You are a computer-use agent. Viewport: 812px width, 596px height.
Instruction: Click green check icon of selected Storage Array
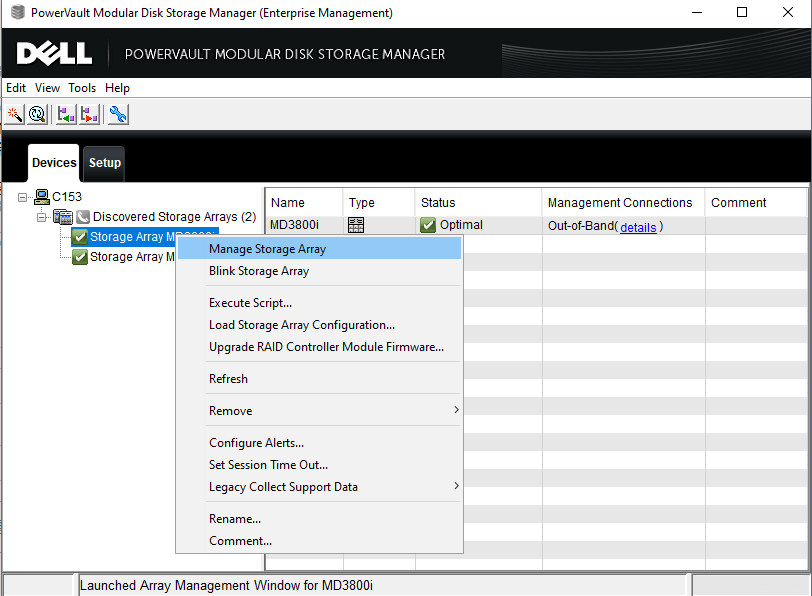pyautogui.click(x=80, y=237)
